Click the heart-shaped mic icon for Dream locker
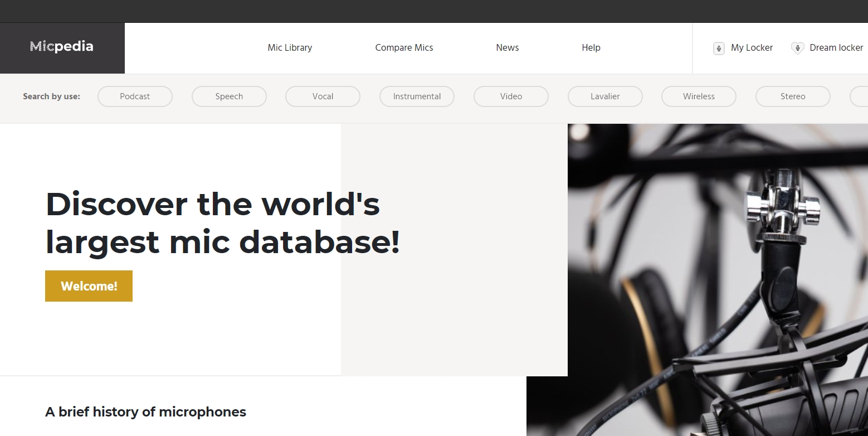Viewport: 868px width, 436px height. [x=798, y=48]
